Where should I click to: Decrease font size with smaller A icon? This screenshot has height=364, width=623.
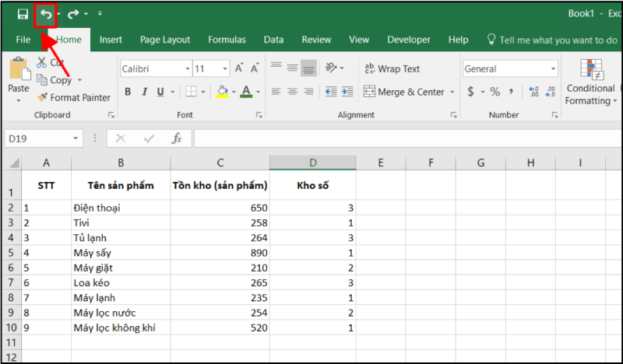click(255, 68)
